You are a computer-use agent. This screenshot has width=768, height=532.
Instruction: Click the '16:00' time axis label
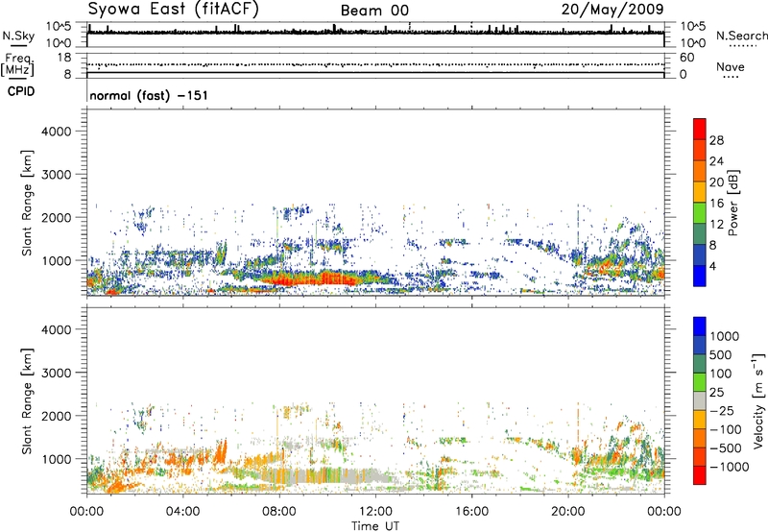click(x=471, y=512)
